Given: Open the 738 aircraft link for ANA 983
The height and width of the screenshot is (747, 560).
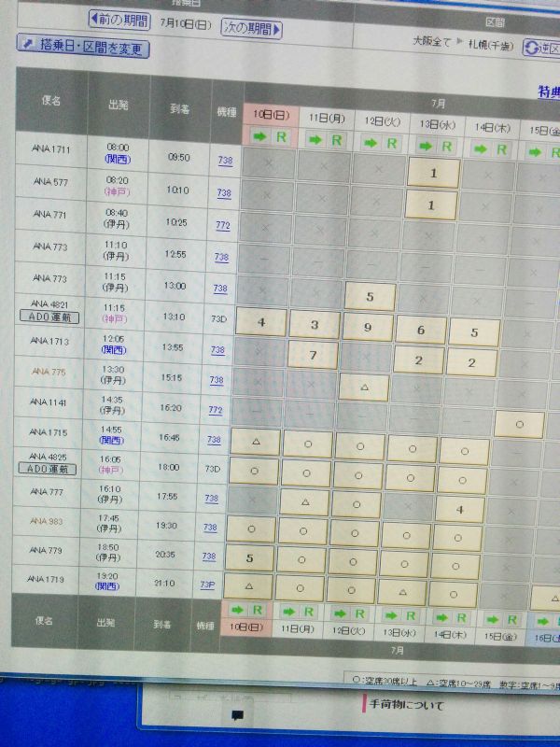Looking at the screenshot, I should click(x=210, y=528).
